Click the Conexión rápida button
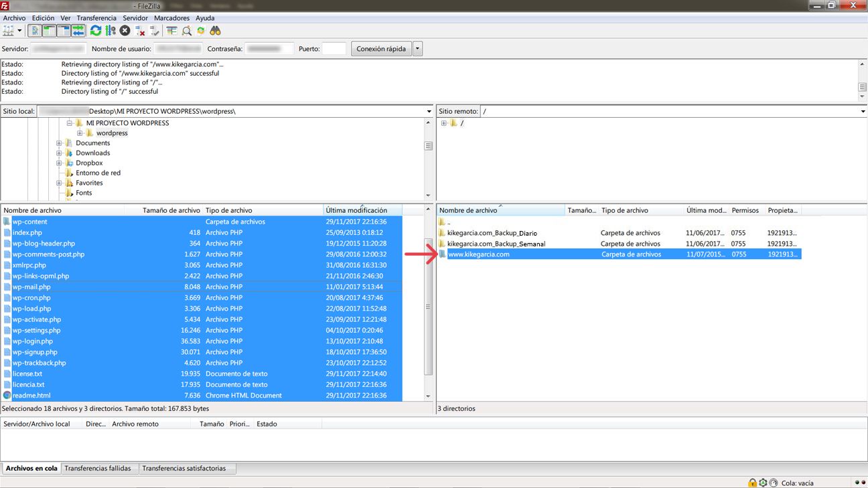The width and height of the screenshot is (868, 488). click(x=381, y=49)
